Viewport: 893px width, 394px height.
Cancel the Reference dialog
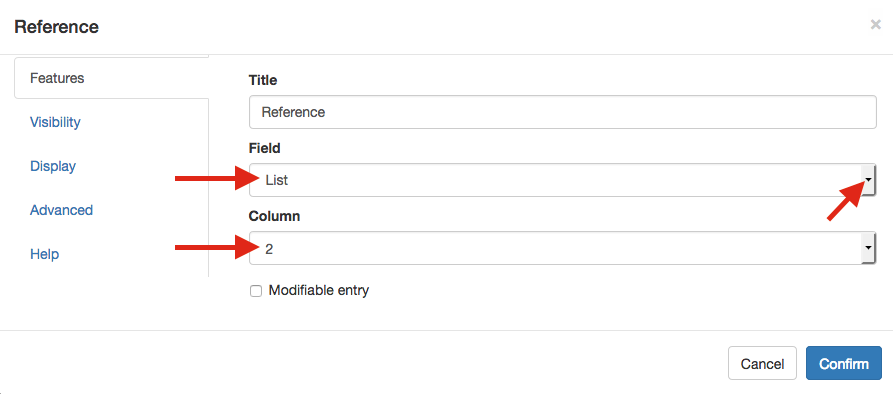[762, 363]
